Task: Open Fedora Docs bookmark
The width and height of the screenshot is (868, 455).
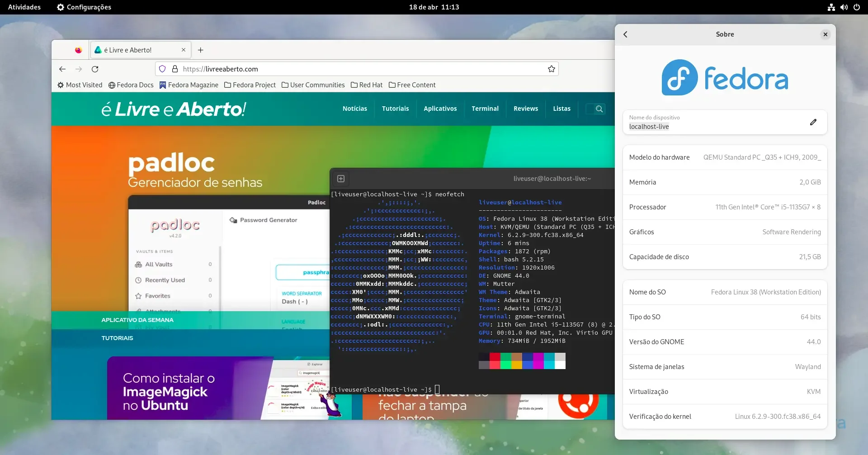Action: tap(131, 85)
